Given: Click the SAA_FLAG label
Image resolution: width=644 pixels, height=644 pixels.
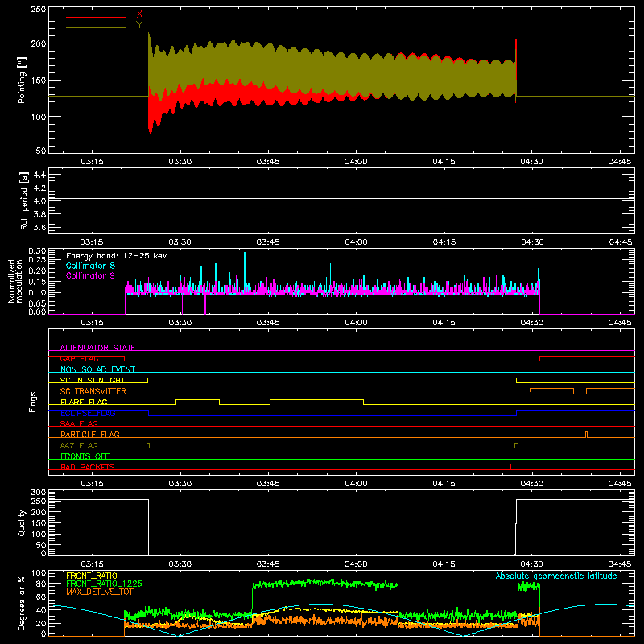Looking at the screenshot, I should [x=79, y=423].
